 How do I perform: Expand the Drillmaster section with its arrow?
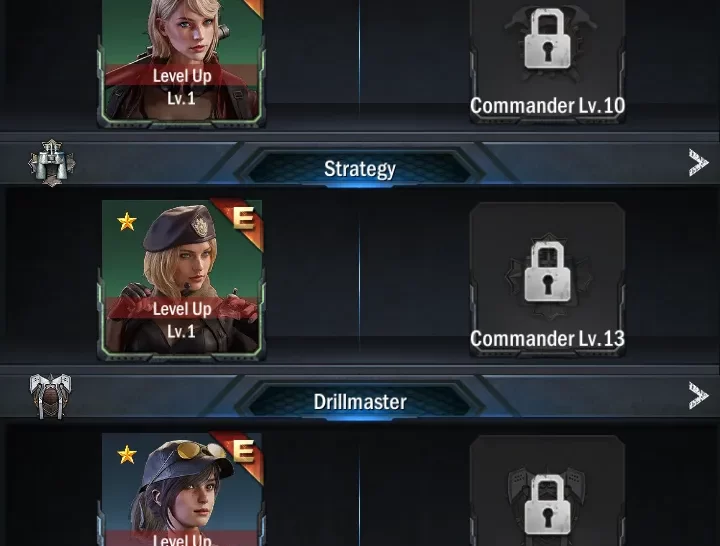pos(698,396)
